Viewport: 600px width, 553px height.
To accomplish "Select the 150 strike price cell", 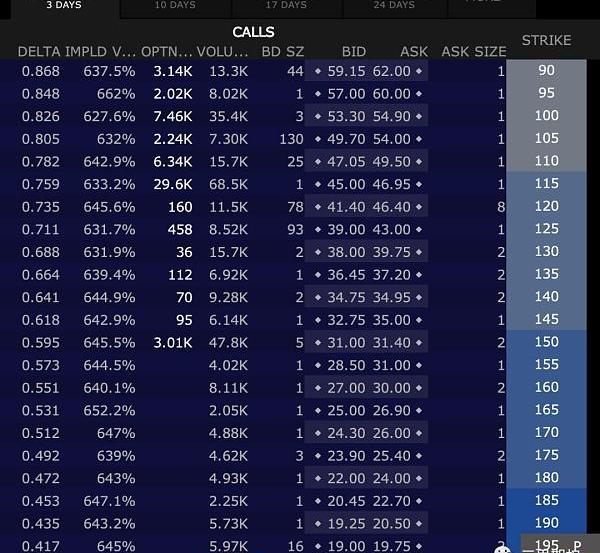I will 546,343.
